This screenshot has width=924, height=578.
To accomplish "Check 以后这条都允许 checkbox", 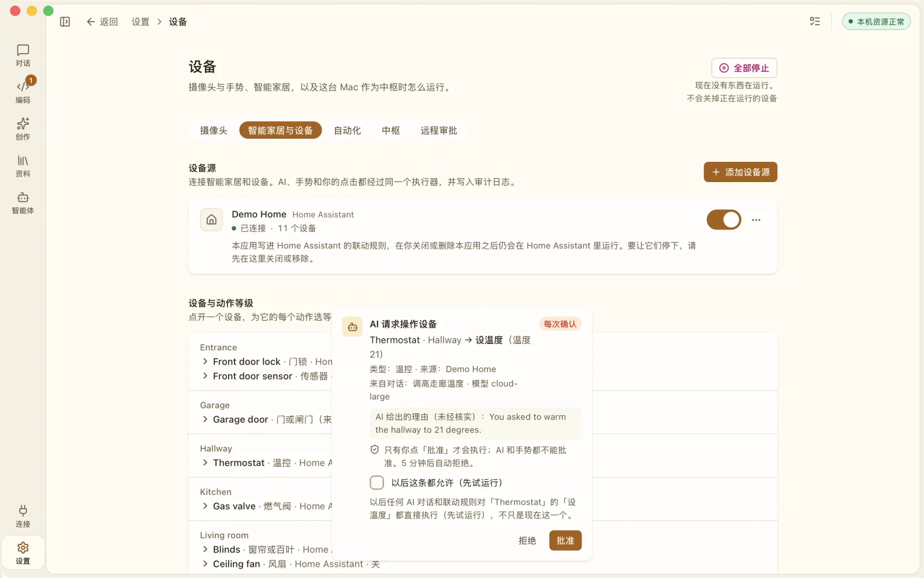I will [x=377, y=483].
